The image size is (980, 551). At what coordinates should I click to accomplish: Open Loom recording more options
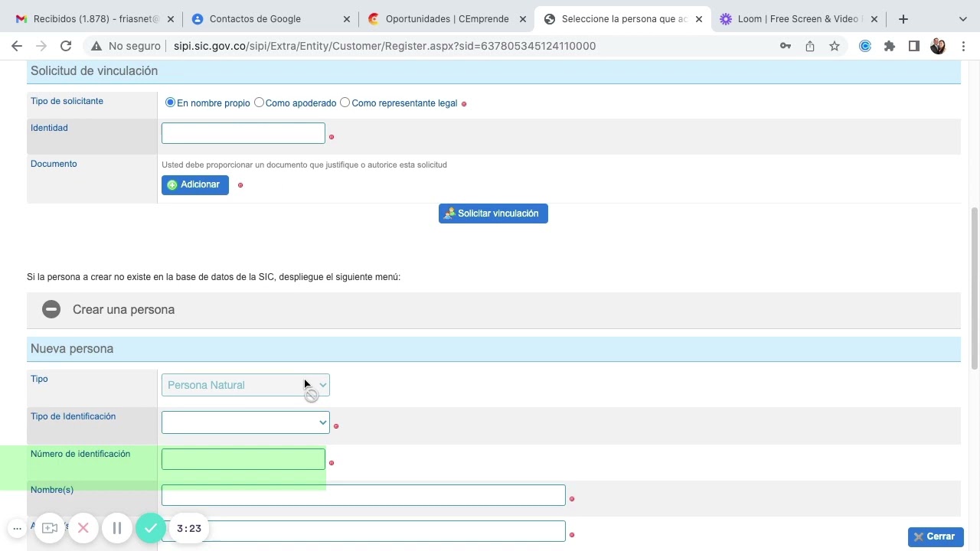[17, 528]
